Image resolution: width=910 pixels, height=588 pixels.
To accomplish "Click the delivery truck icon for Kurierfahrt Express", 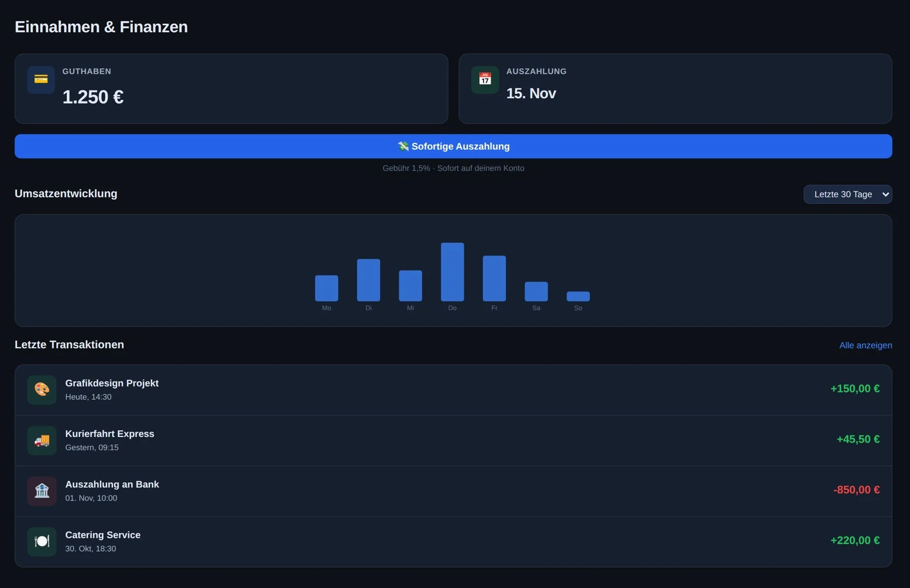I will point(41,440).
